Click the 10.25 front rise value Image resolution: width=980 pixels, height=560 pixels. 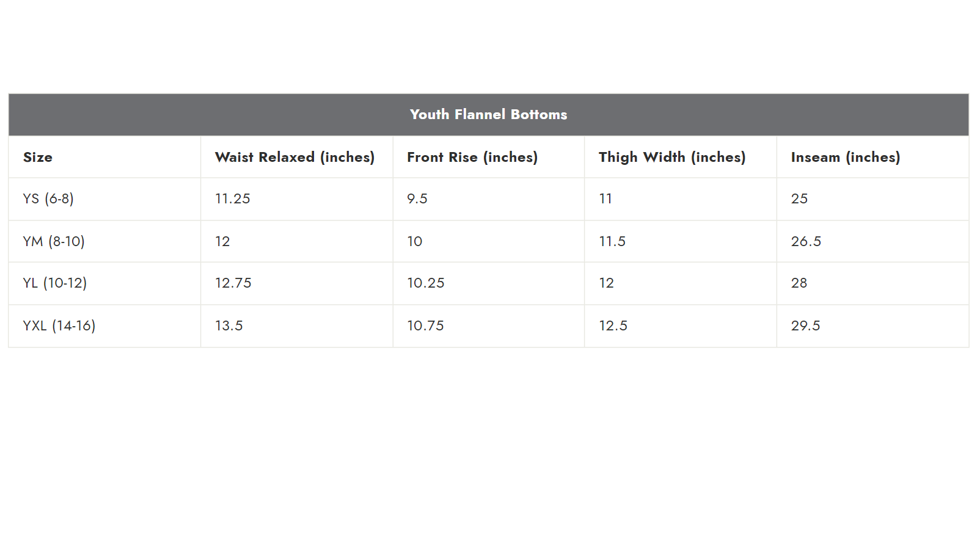[426, 283]
